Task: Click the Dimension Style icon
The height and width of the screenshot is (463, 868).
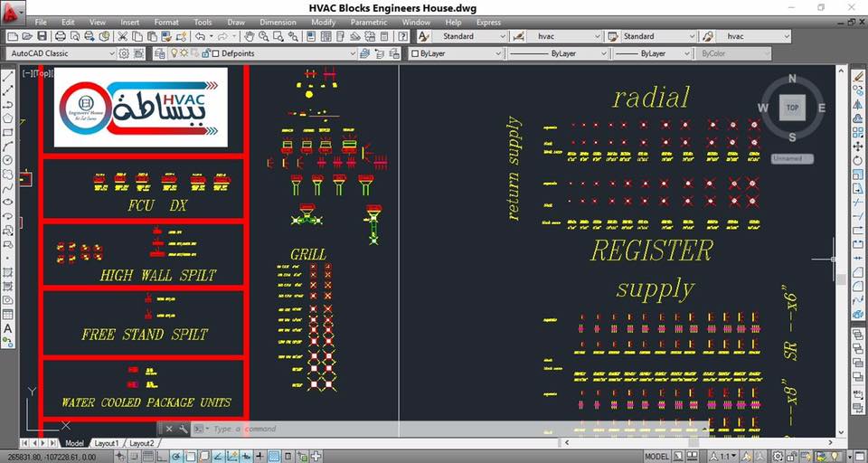Action: coord(518,36)
